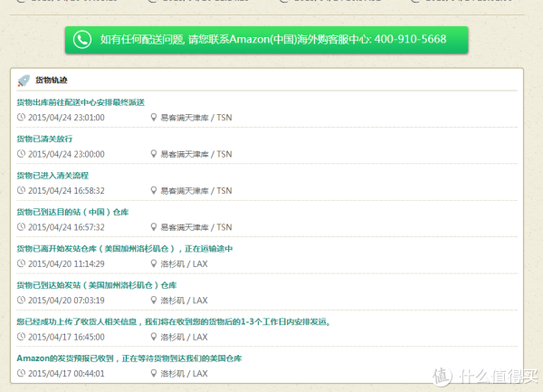Select 洛杉矶 / LAX in the 16:45:00 row
The image size is (543, 392).
(184, 337)
